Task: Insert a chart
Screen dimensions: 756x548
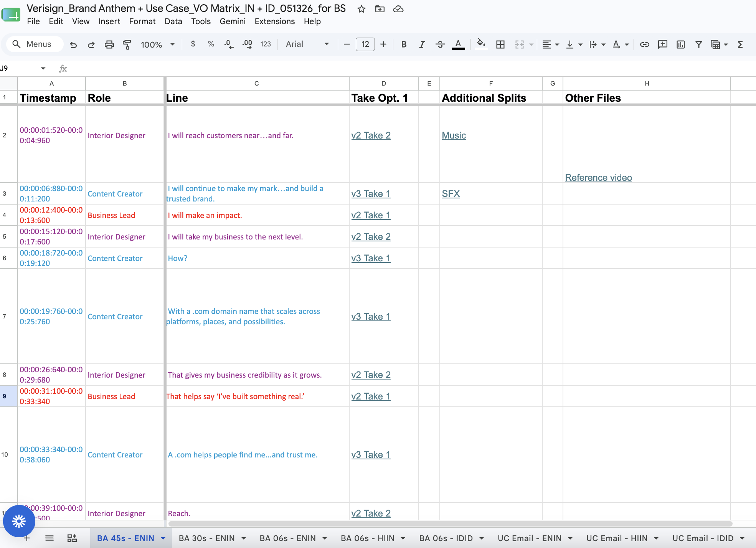Action: (680, 45)
